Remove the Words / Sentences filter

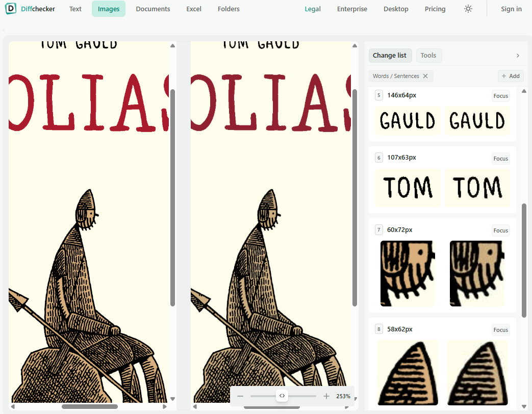pos(425,76)
